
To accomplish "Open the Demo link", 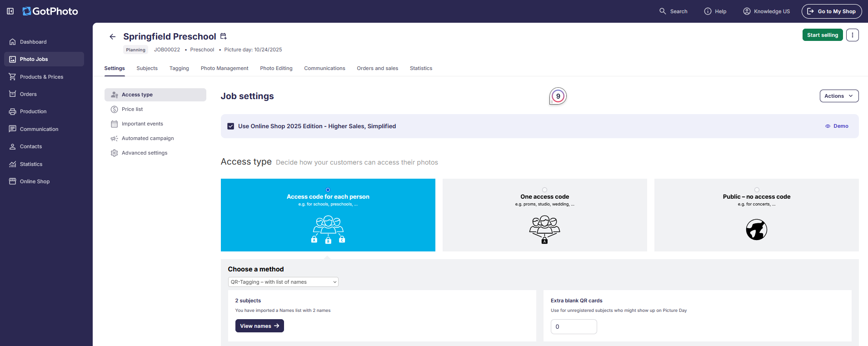I will 837,126.
